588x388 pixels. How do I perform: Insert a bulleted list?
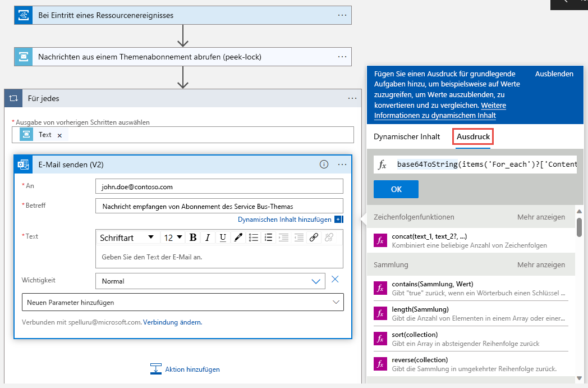point(254,238)
